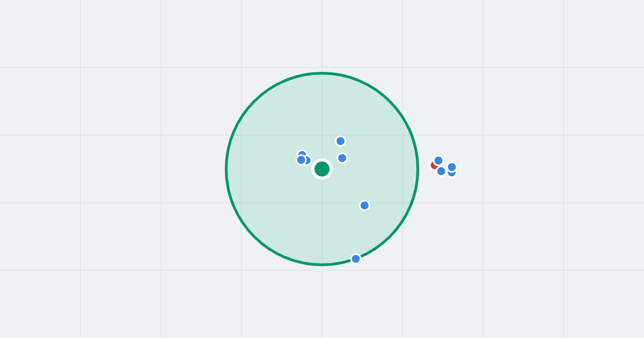Click the blue marker on the circle's bottom edge
This screenshot has width=644, height=338.
tap(356, 259)
